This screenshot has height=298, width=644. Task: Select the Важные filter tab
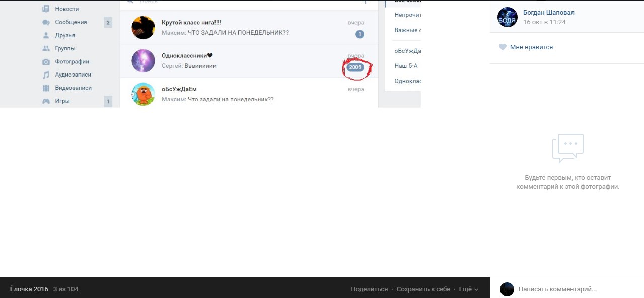[407, 30]
